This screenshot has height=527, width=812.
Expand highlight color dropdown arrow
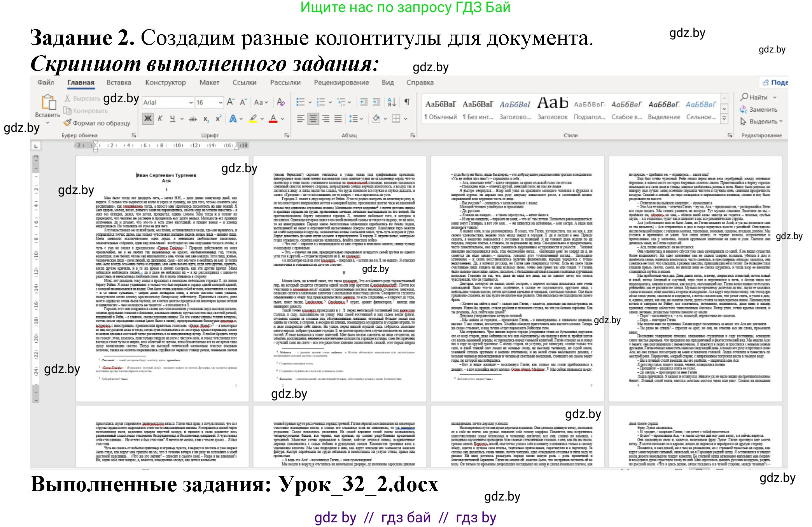coord(262,119)
